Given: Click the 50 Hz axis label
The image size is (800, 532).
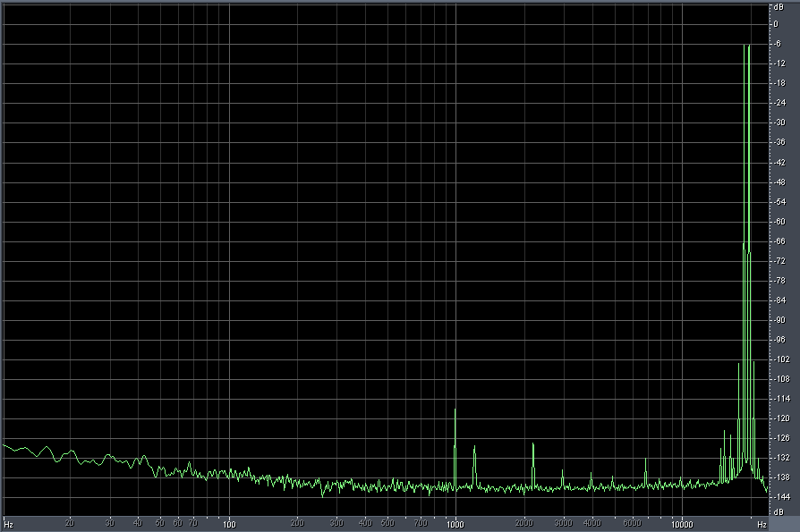Looking at the screenshot, I should tap(159, 522).
